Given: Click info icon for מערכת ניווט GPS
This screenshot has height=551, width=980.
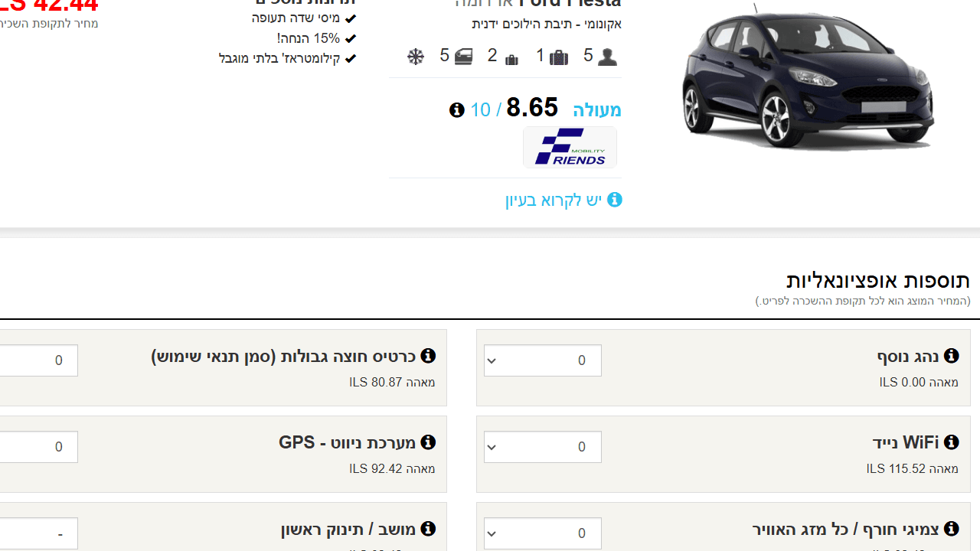Looking at the screenshot, I should point(428,442).
